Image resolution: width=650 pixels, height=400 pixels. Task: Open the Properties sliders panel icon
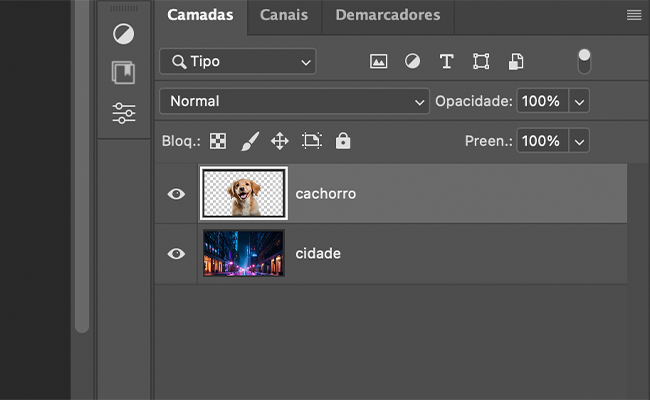point(124,113)
